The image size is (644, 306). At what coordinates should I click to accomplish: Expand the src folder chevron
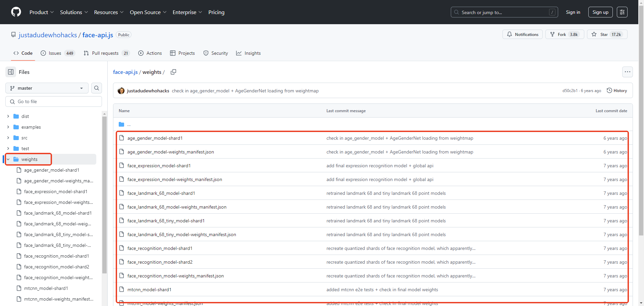[8, 138]
